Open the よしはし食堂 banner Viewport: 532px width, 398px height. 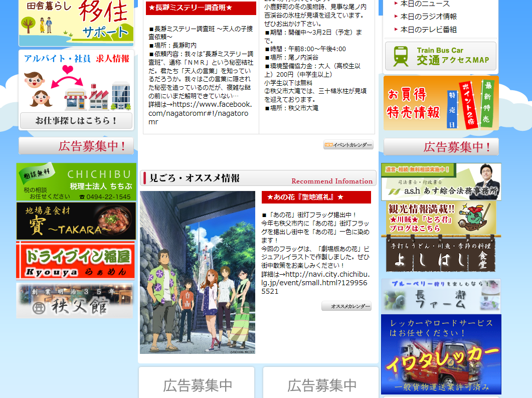(x=441, y=255)
